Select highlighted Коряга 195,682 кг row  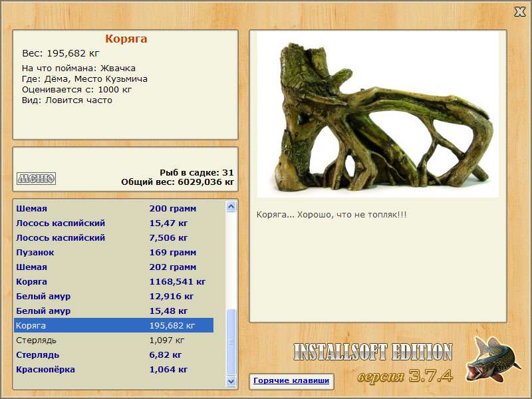[114, 325]
